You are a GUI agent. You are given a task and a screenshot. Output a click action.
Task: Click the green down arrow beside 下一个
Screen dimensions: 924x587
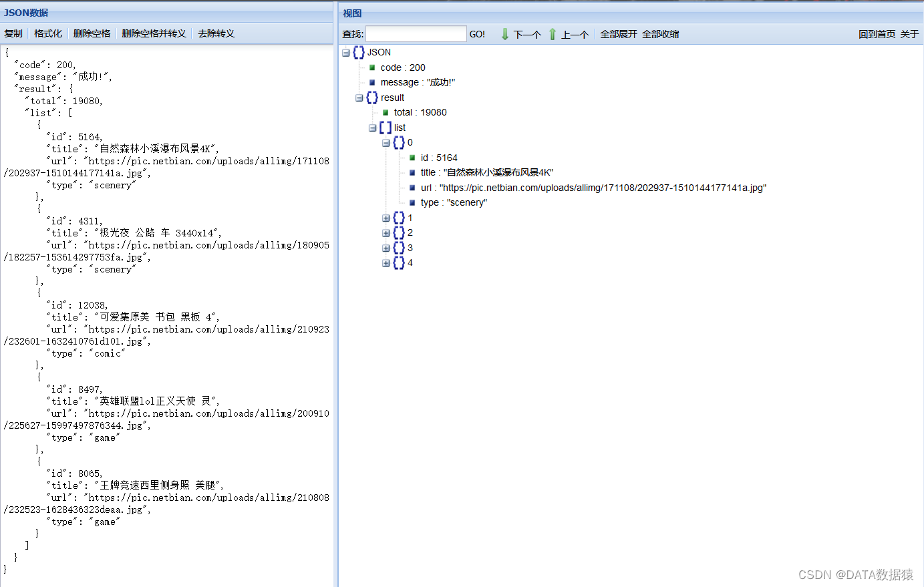coord(506,34)
